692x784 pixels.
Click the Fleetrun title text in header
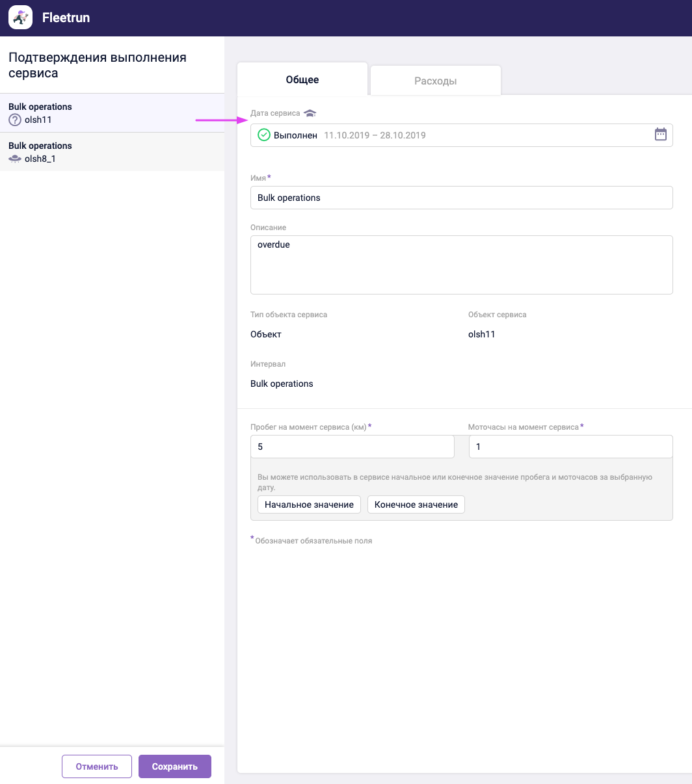[66, 18]
